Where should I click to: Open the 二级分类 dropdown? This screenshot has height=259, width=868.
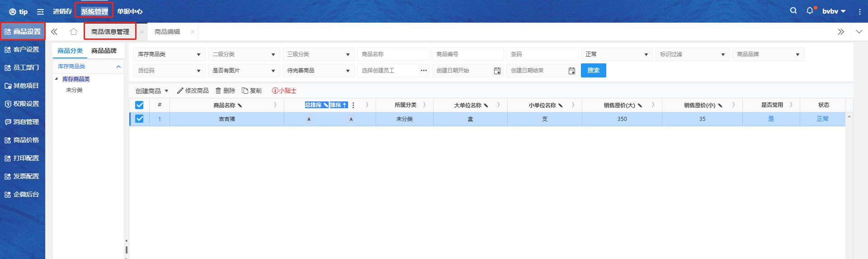(x=244, y=54)
